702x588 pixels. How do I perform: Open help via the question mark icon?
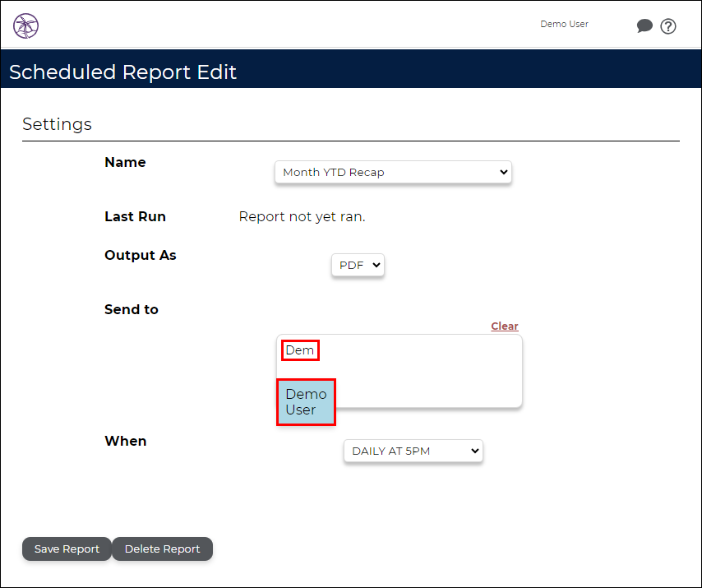point(668,26)
